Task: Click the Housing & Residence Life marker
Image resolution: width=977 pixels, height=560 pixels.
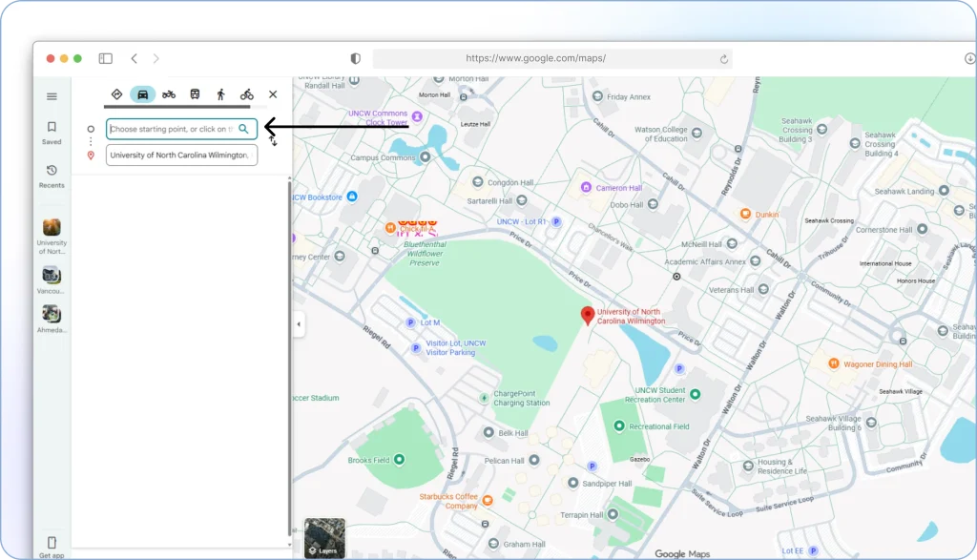Action: coord(748,466)
